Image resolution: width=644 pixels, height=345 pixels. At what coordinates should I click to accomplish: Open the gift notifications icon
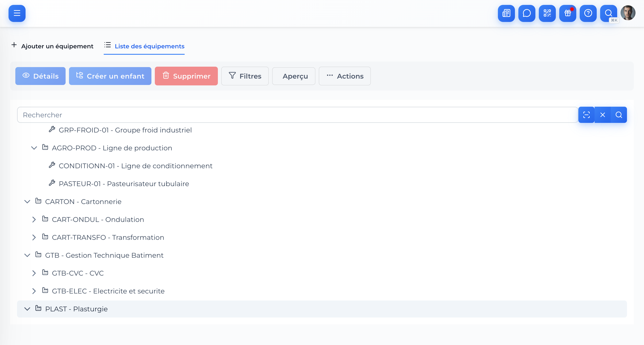(x=568, y=13)
